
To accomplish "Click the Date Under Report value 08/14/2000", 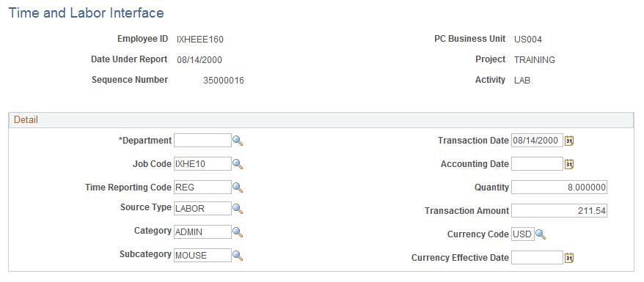I will [200, 60].
